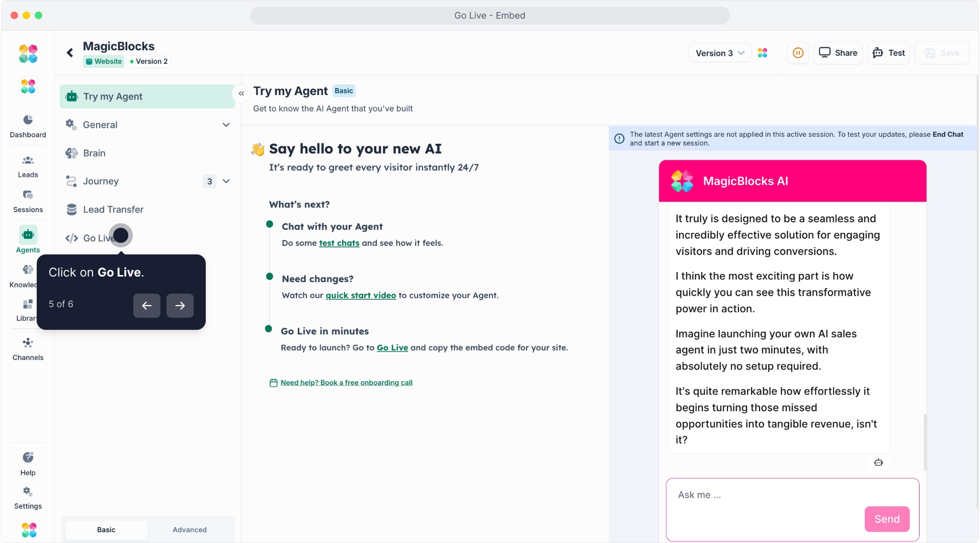
Task: Select Lead Transfer menu item
Action: point(113,210)
